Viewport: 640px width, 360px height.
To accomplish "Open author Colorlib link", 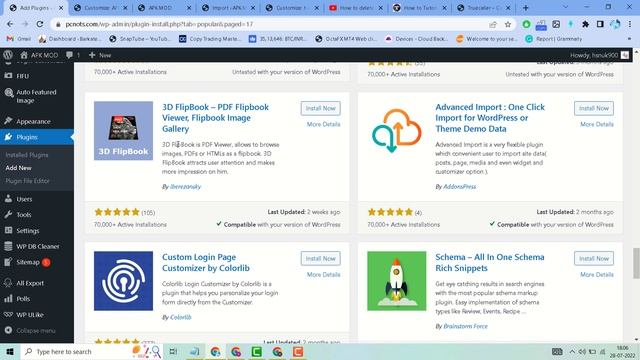I will (180, 317).
